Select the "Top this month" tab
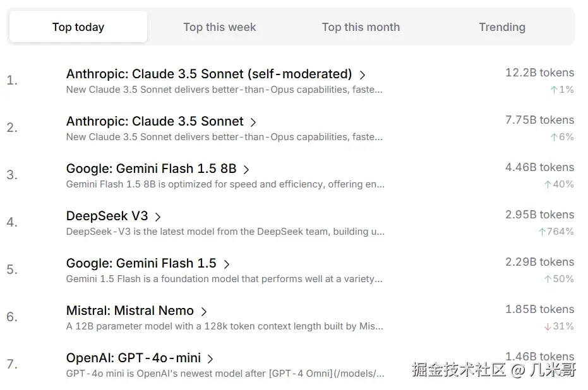This screenshot has width=588, height=390. pos(361,27)
